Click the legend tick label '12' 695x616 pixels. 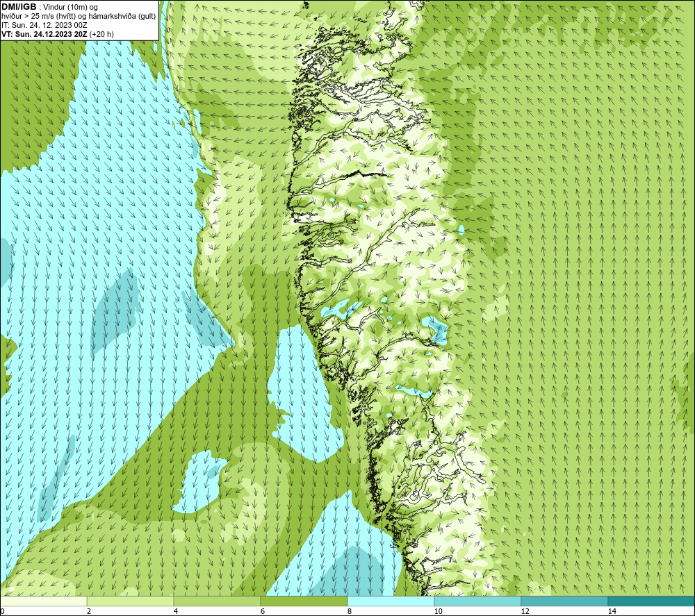pos(525,611)
